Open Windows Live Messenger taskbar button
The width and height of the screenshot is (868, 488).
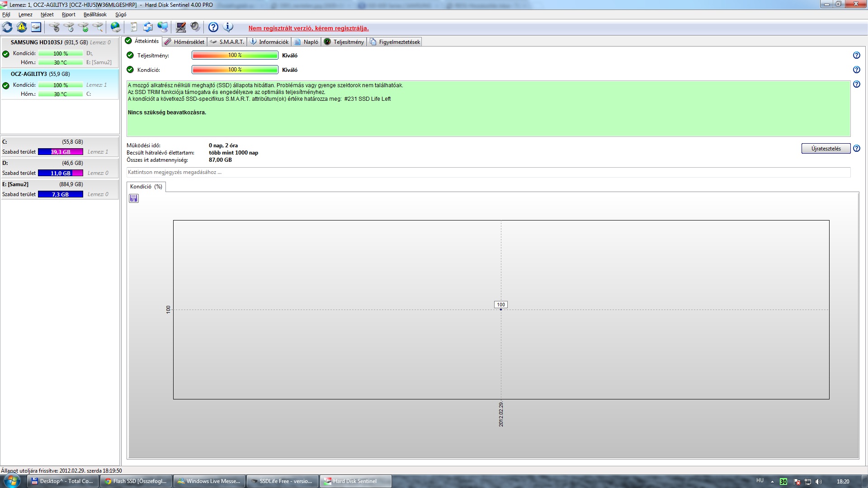[209, 481]
